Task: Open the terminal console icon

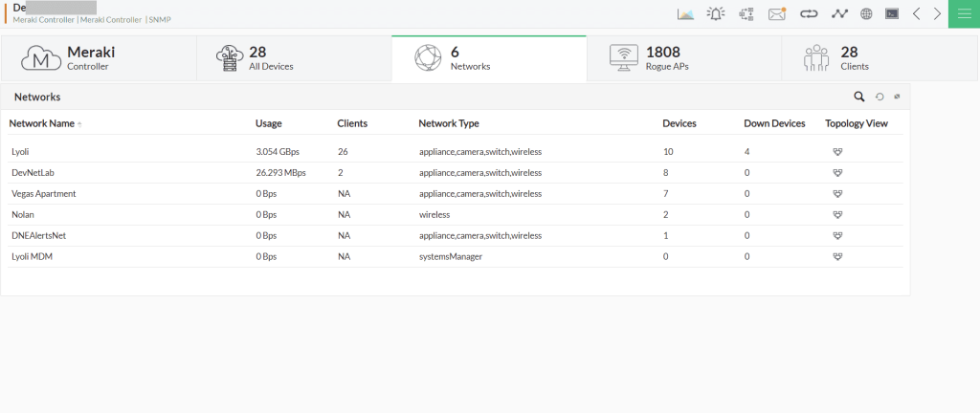Action: [892, 13]
